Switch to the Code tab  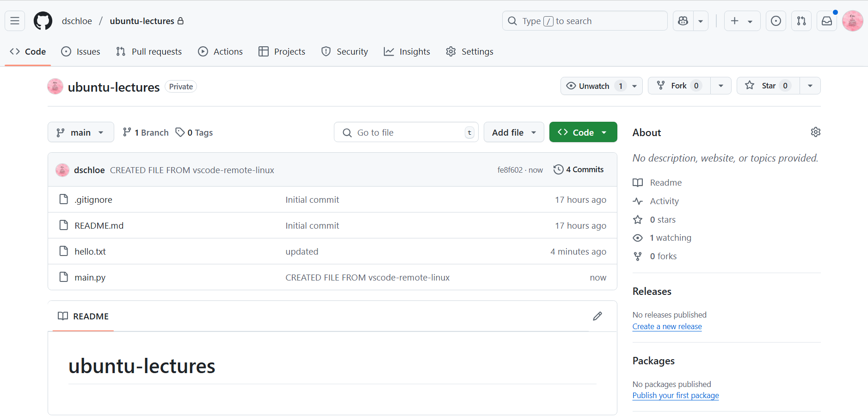[x=28, y=51]
